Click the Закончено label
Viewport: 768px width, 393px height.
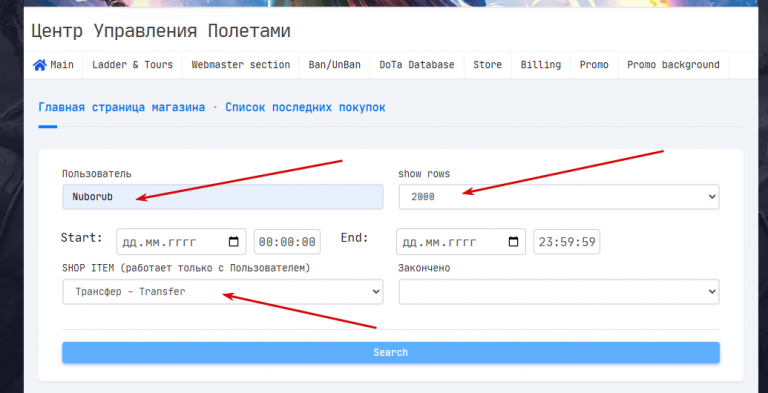click(424, 269)
